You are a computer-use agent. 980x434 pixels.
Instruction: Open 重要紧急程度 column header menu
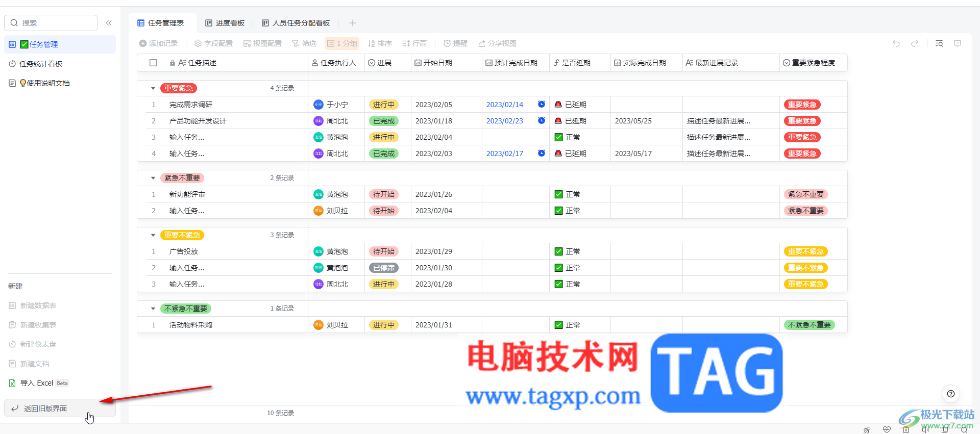tap(814, 63)
